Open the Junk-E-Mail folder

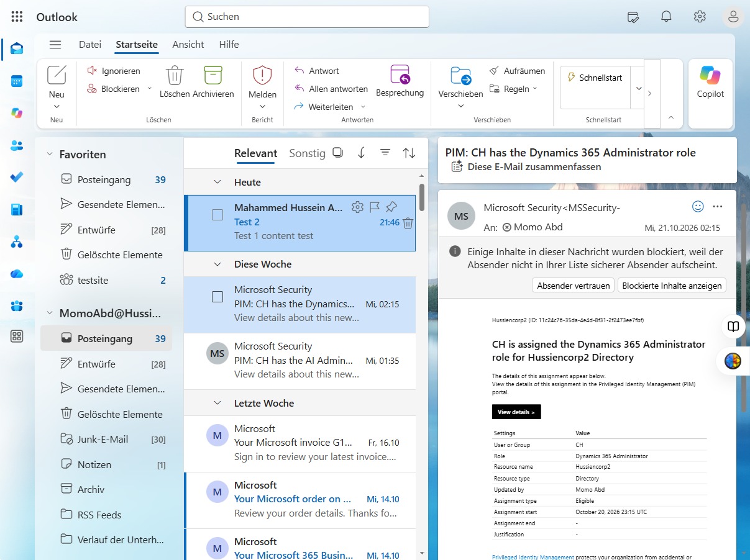click(x=106, y=440)
